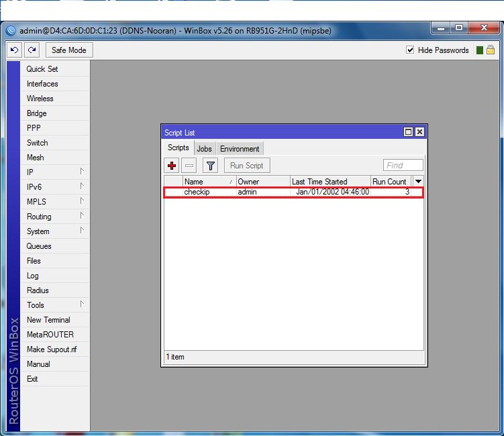This screenshot has width=504, height=436.
Task: Enable Safe Mode
Action: tap(69, 50)
